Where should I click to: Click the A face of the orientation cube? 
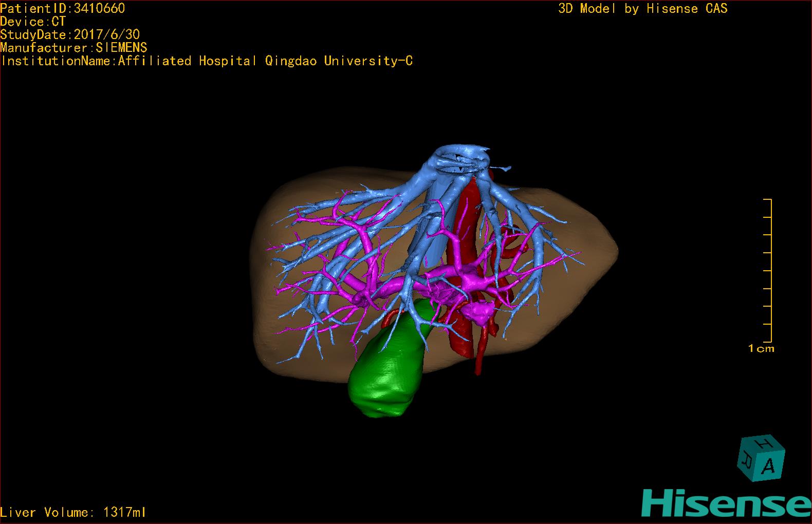pyautogui.click(x=769, y=465)
